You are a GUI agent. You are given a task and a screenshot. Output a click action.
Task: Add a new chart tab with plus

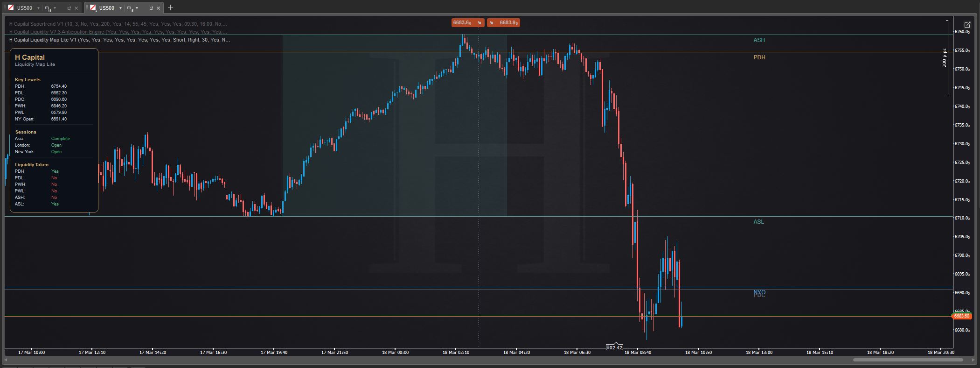(x=170, y=7)
